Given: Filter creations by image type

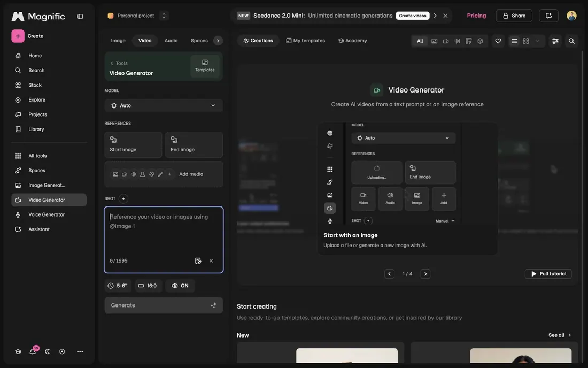Looking at the screenshot, I should tap(434, 41).
